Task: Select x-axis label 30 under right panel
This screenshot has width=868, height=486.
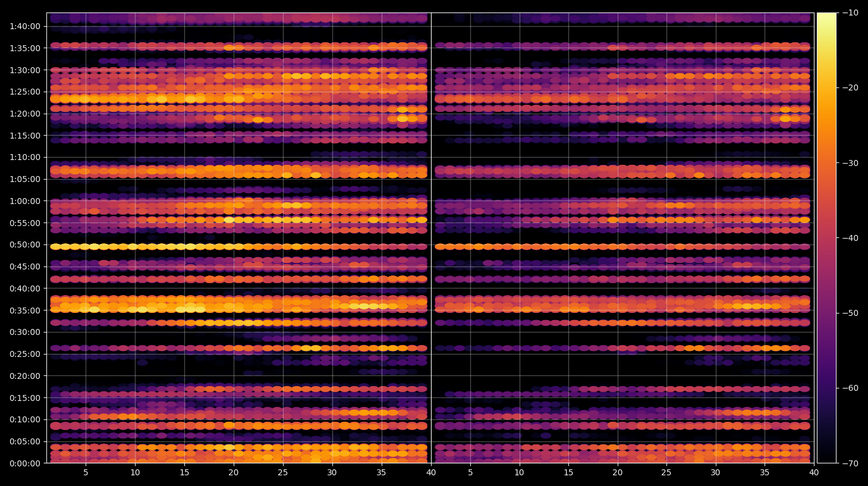Action: (x=715, y=473)
